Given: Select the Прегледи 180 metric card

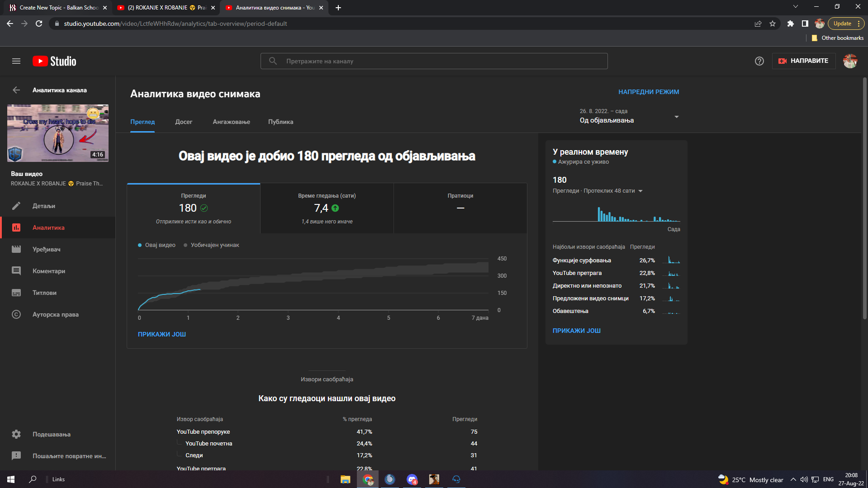Looking at the screenshot, I should tap(194, 208).
